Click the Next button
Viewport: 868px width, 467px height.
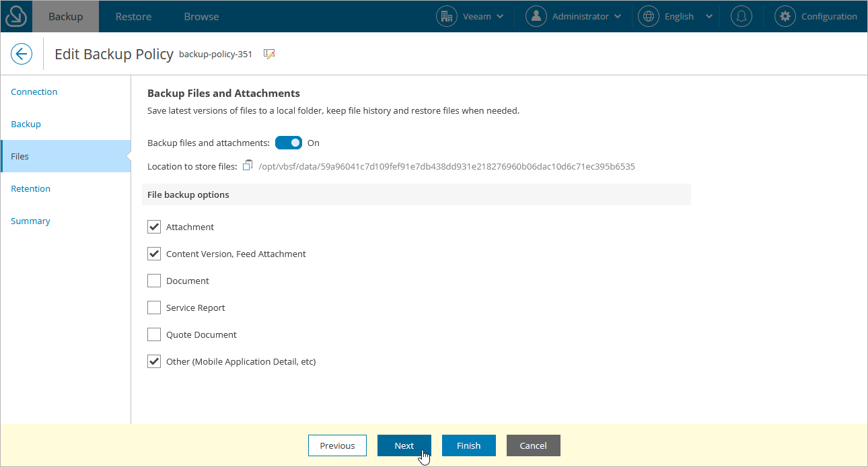point(404,445)
